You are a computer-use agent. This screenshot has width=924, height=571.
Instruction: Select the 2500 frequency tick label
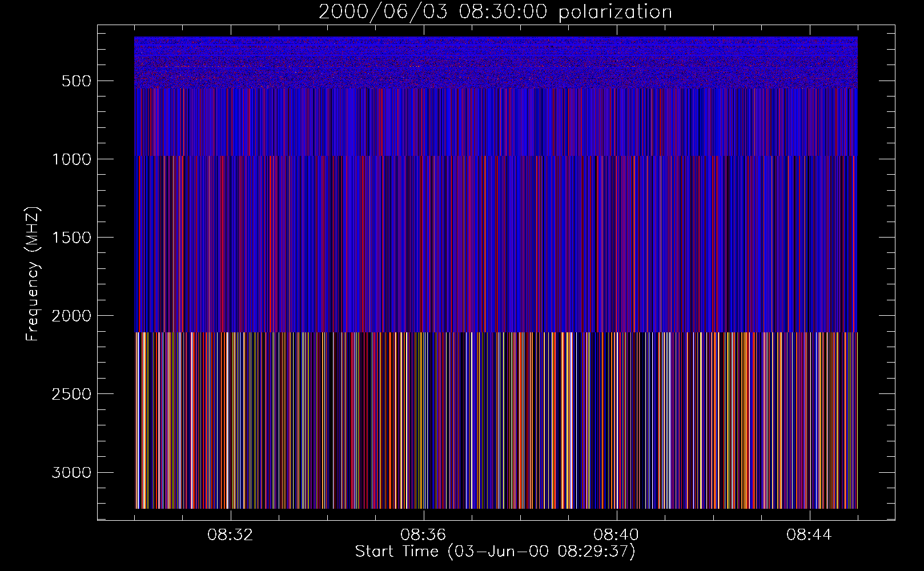coord(71,394)
